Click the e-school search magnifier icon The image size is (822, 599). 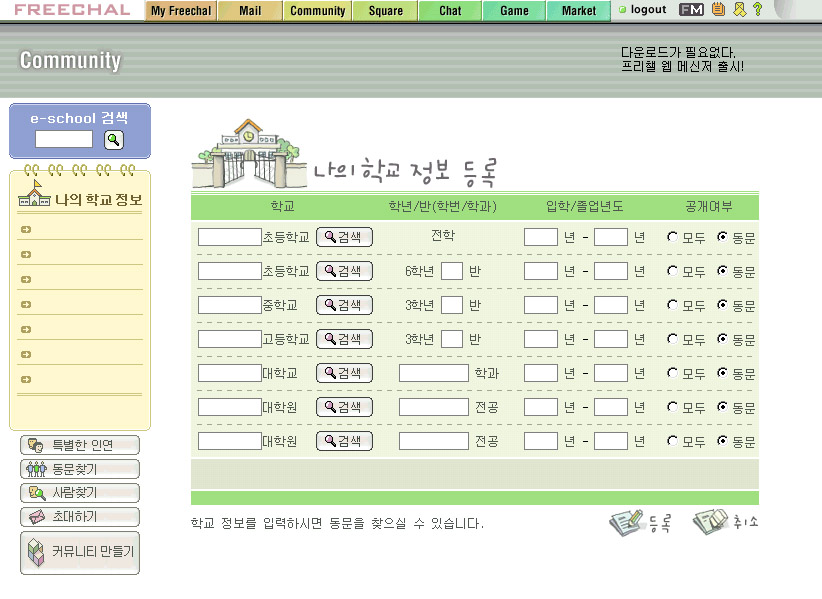click(114, 140)
